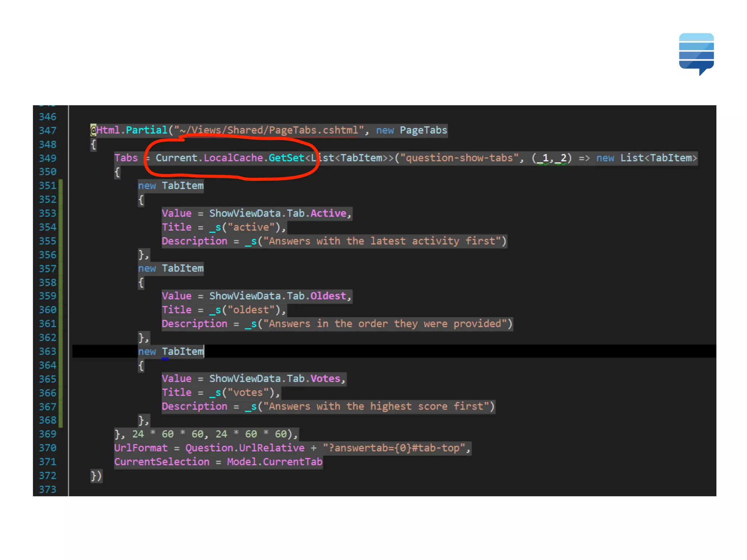This screenshot has height=560, width=747.
Task: Select the GetSet method name
Action: (x=286, y=158)
